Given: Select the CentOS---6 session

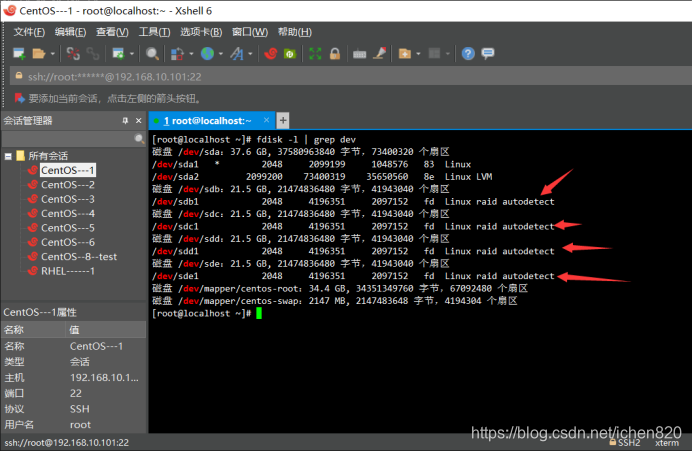Looking at the screenshot, I should [x=68, y=242].
